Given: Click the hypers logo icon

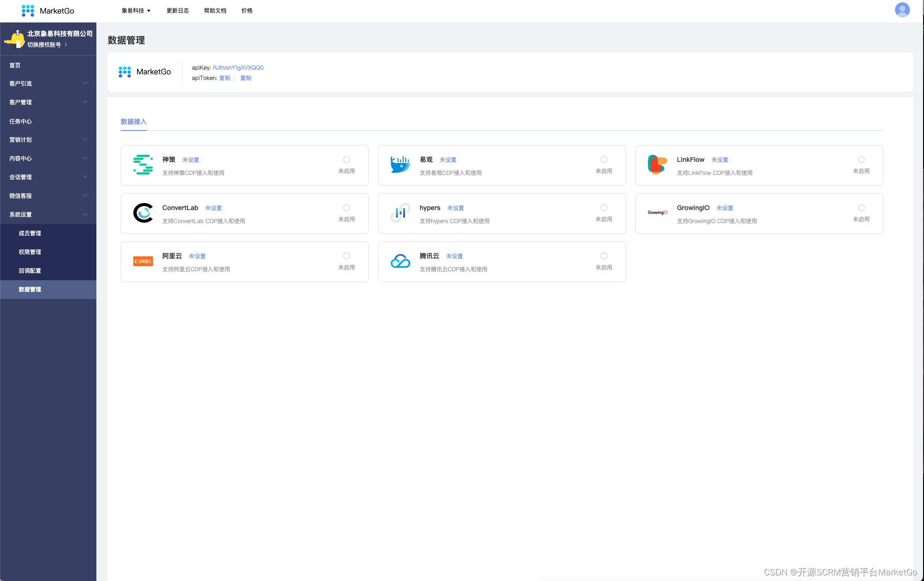Looking at the screenshot, I should 400,213.
